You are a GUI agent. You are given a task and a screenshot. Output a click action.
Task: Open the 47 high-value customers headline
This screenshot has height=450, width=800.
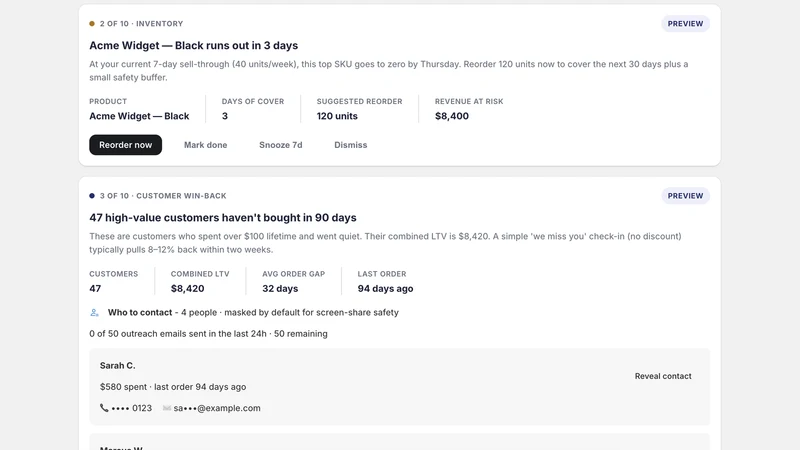223,218
